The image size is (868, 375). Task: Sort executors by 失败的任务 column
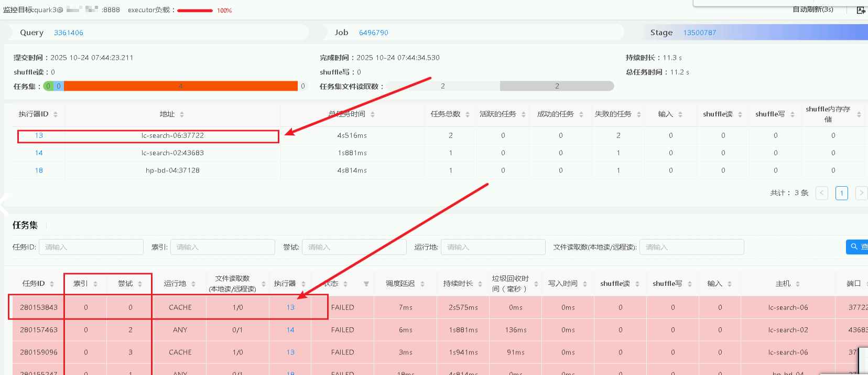639,114
